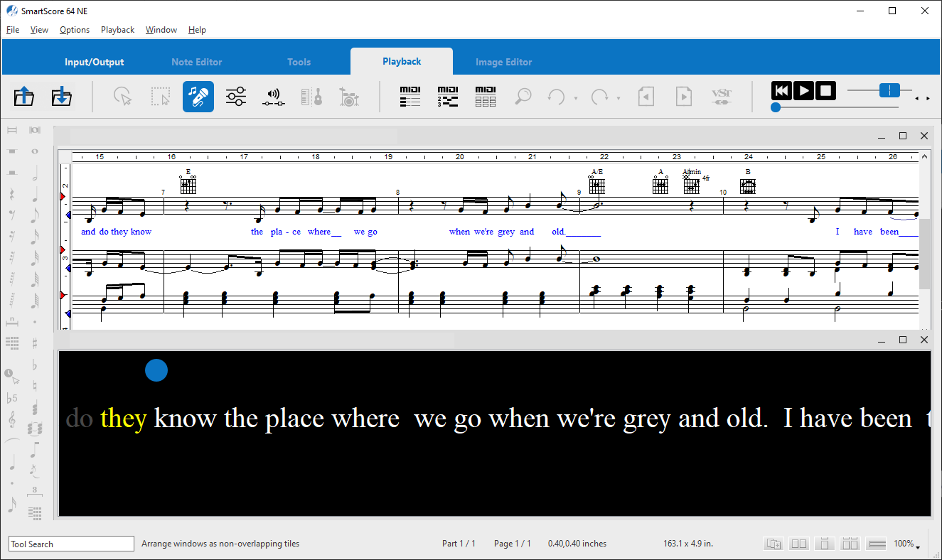
Task: Select the b5 chord symbol palette tool
Action: tap(12, 397)
